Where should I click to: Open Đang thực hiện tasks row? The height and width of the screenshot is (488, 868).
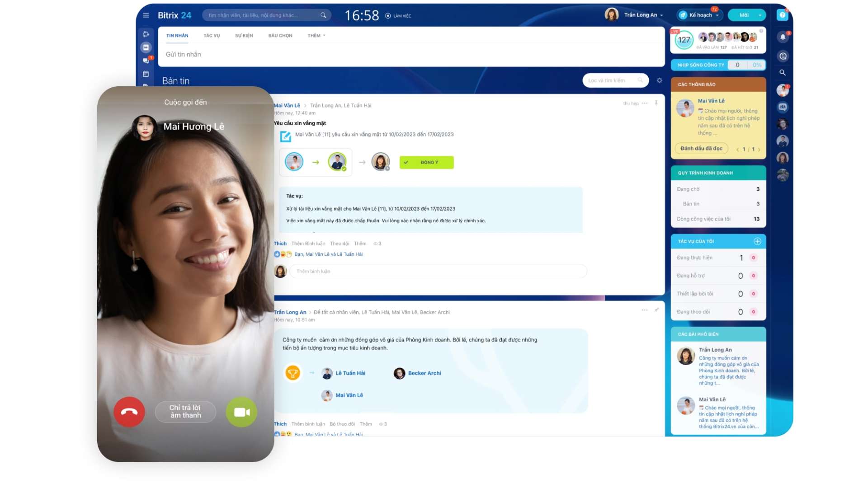click(x=718, y=258)
